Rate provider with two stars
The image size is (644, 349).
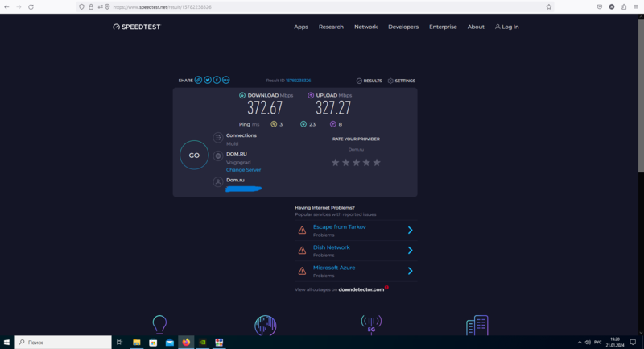pyautogui.click(x=346, y=163)
